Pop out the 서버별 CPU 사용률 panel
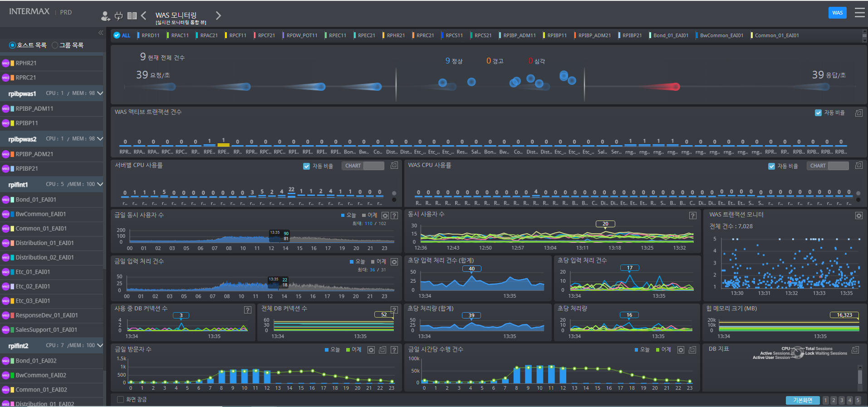 [394, 166]
